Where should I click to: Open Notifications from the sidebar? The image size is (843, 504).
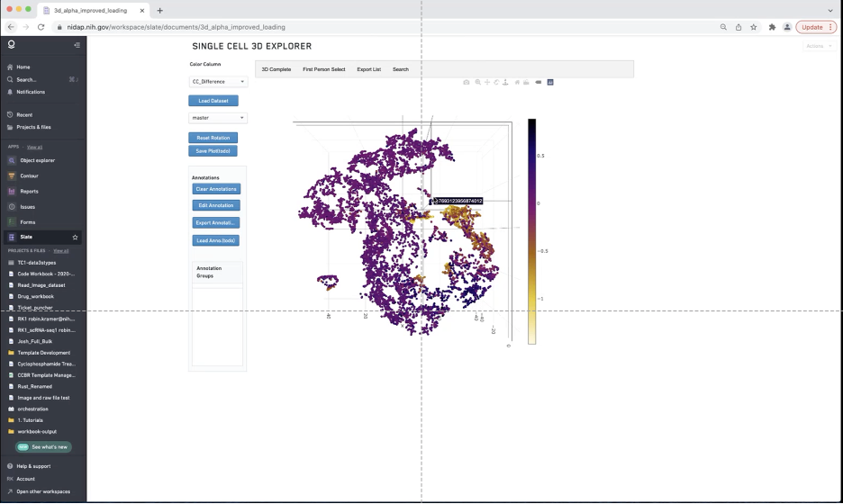30,92
